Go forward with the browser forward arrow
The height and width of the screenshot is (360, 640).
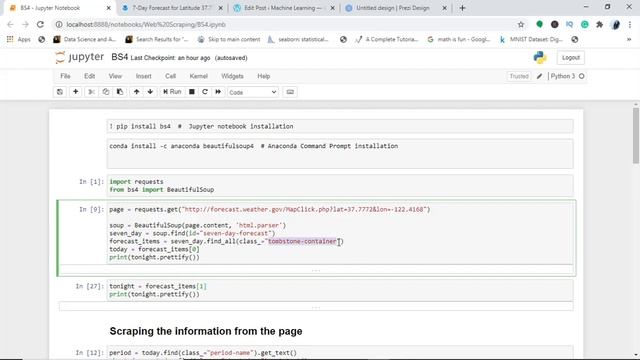[x=25, y=24]
